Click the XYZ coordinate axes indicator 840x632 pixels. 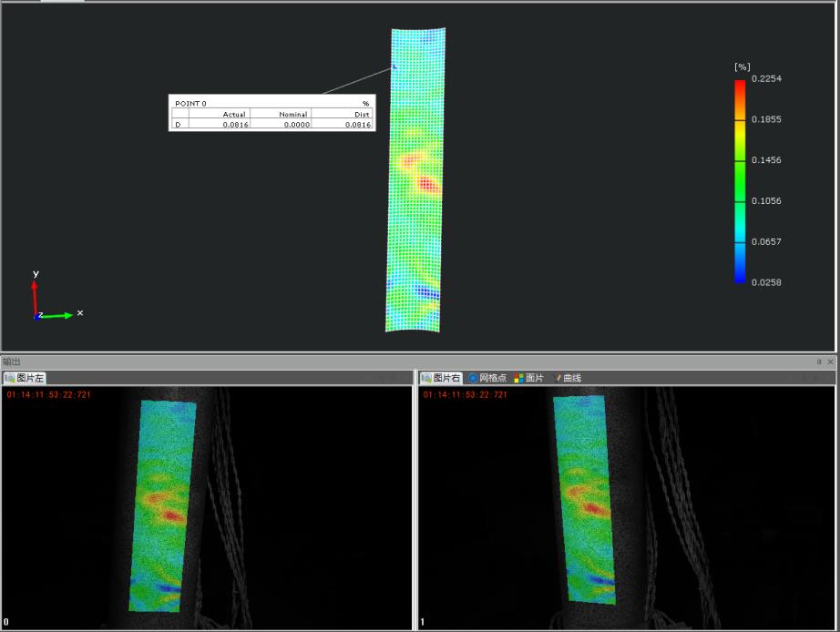coord(56,296)
